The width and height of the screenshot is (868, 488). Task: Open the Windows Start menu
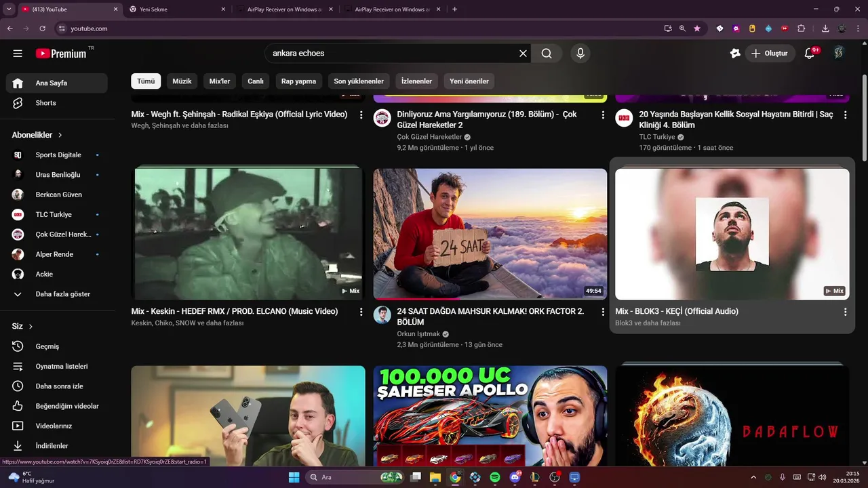pyautogui.click(x=294, y=477)
